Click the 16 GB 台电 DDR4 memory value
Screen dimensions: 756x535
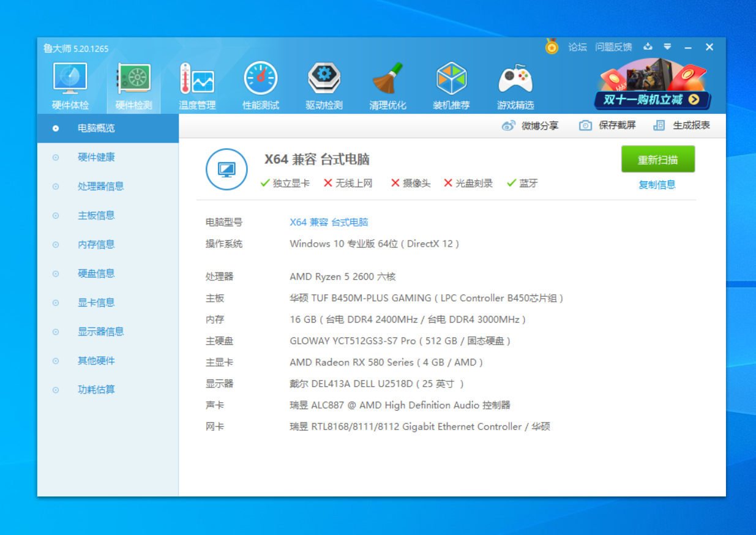coord(408,320)
